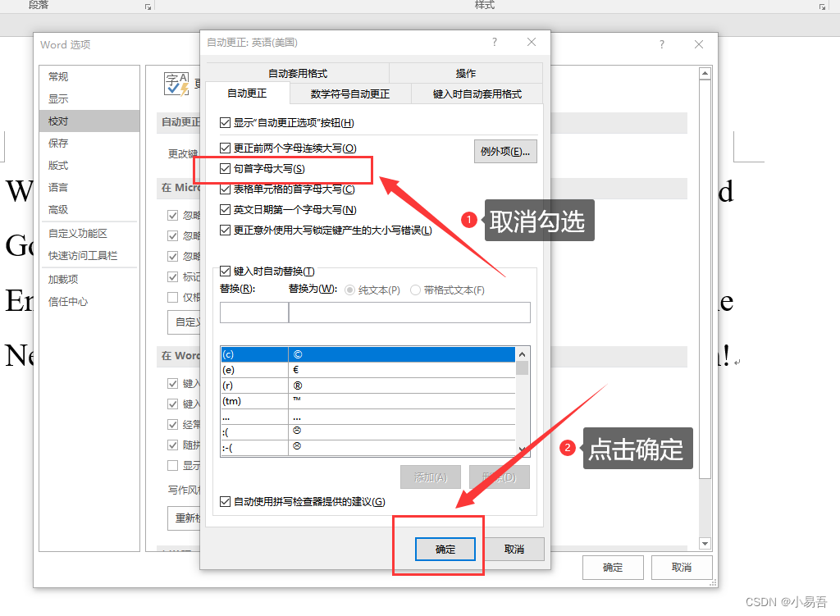Click the 添加 button
840x616 pixels.
[x=431, y=477]
